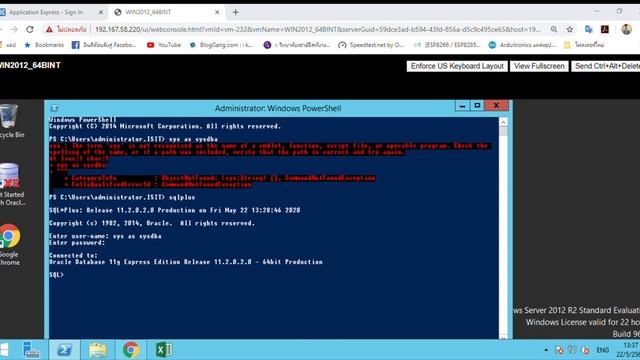Image resolution: width=640 pixels, height=360 pixels.
Task: Click the PowerShell window title icon
Action: 54,108
